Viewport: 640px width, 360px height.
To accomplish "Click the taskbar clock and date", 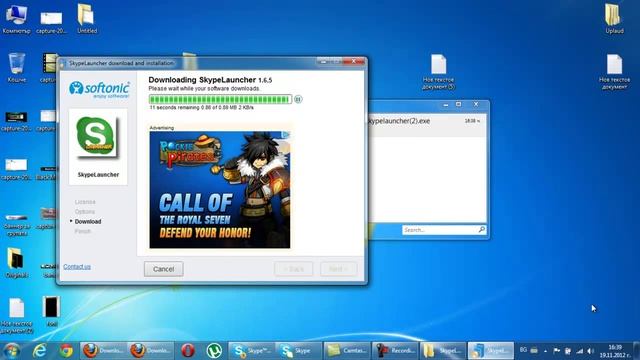I will tap(615, 351).
